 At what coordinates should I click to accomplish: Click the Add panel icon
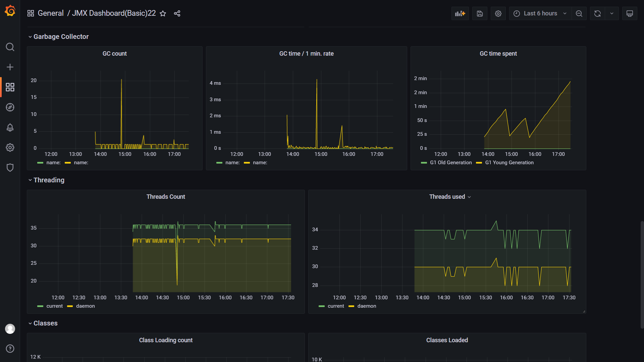coord(460,13)
